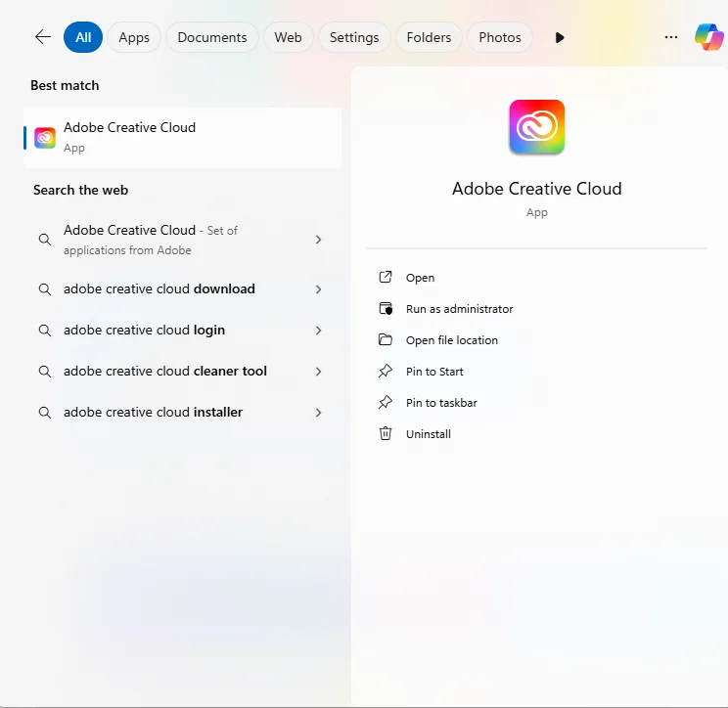The height and width of the screenshot is (708, 728).
Task: Click Pin to Start option
Action: (x=434, y=372)
